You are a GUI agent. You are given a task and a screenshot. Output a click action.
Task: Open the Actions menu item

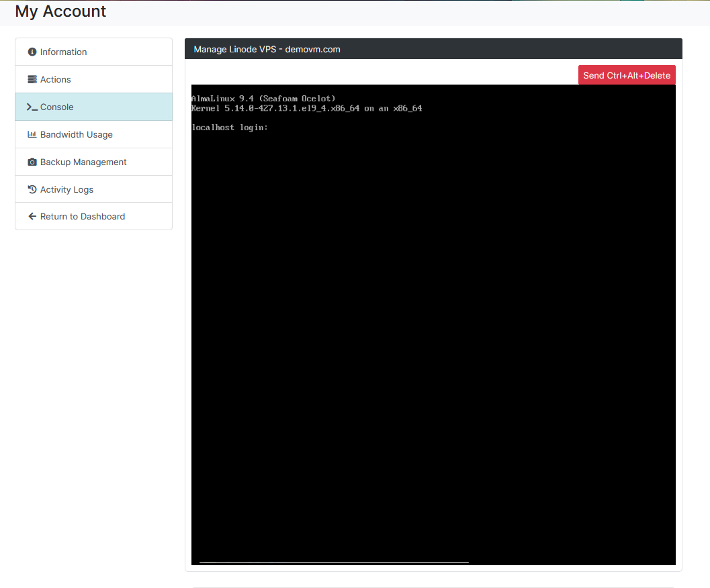94,80
